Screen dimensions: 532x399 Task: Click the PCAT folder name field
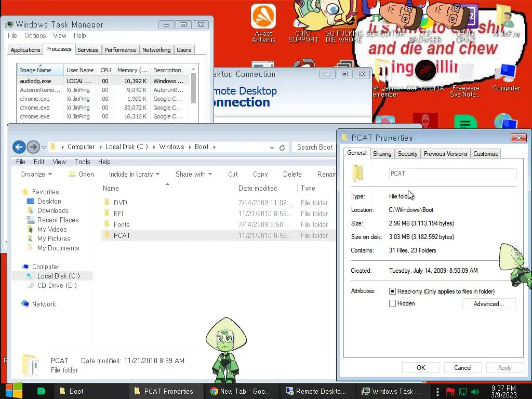tap(453, 174)
